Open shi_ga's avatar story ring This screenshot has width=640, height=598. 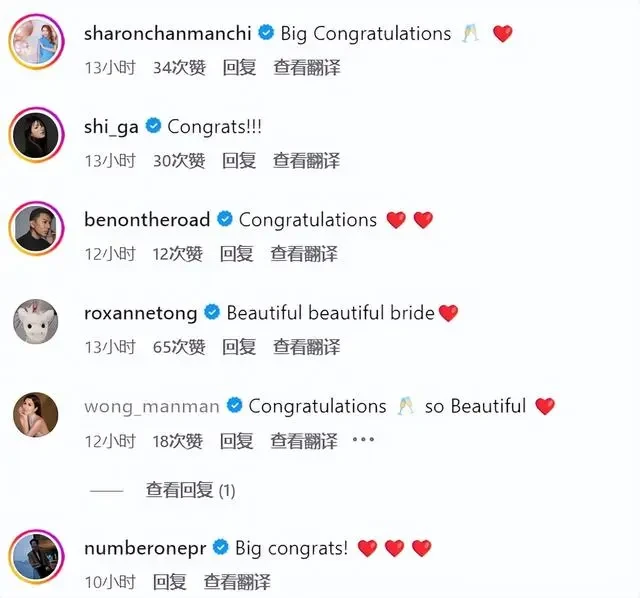tap(36, 135)
